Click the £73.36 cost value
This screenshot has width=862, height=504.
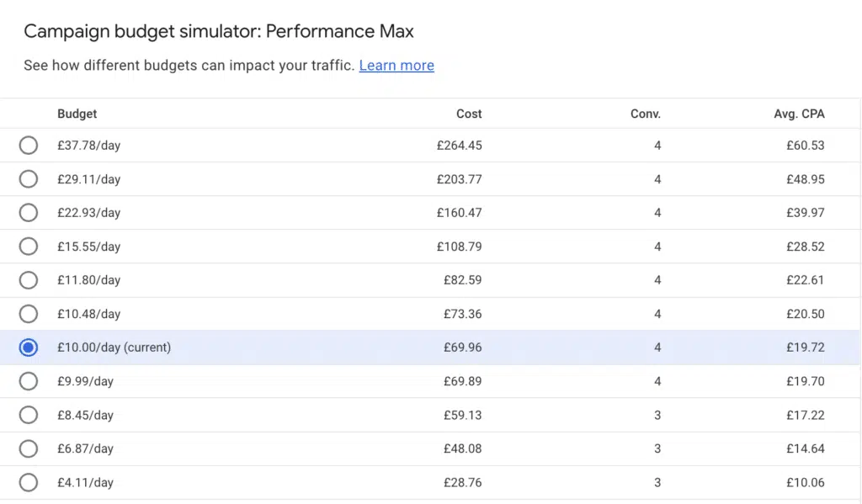[462, 315]
